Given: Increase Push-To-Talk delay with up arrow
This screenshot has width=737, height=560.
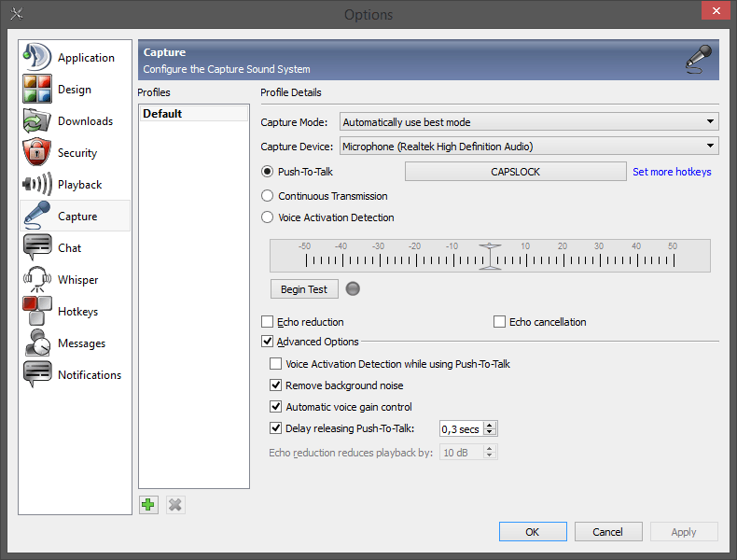Looking at the screenshot, I should tap(490, 425).
